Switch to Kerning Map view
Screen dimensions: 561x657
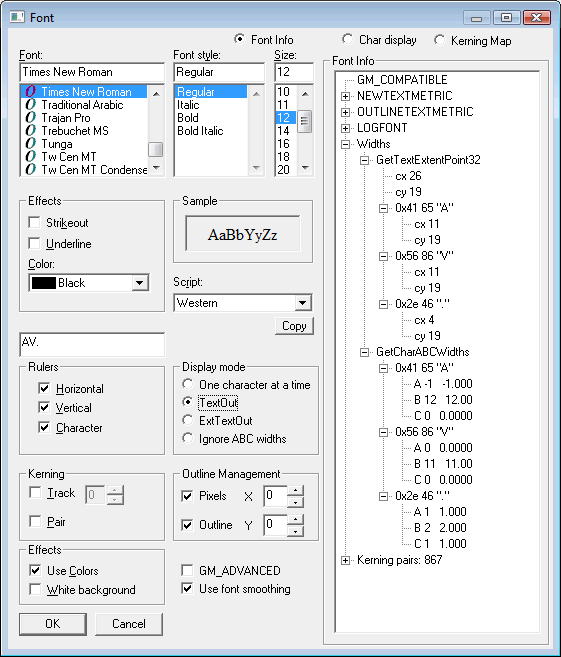pyautogui.click(x=439, y=40)
